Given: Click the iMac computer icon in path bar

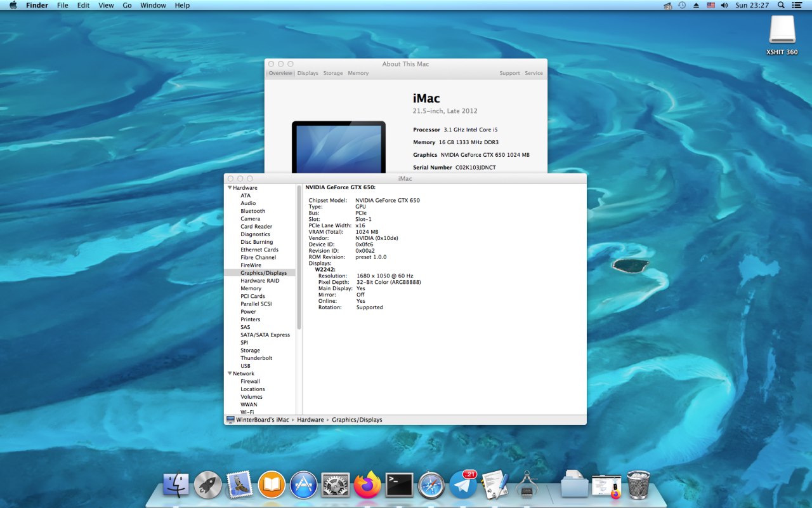Looking at the screenshot, I should 230,420.
